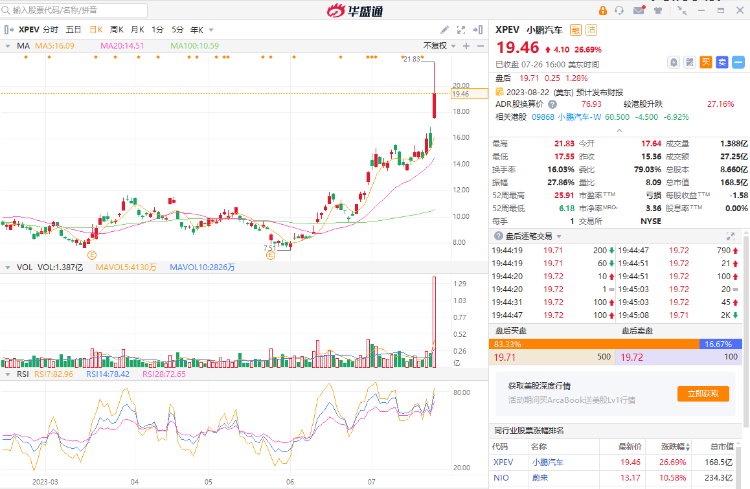Open help icon beside 盘后逐笔交易
Viewport: 750px width, 489px height.
tap(498, 235)
